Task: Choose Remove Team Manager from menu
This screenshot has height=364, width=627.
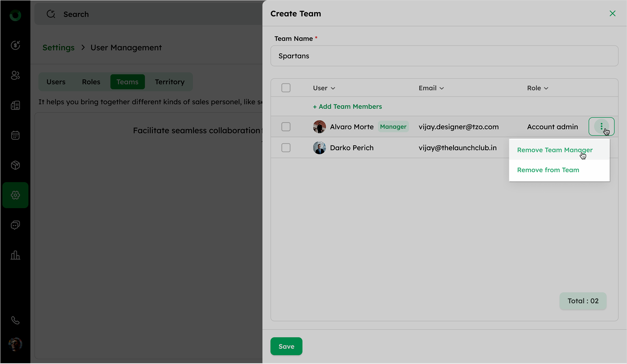Action: [555, 150]
